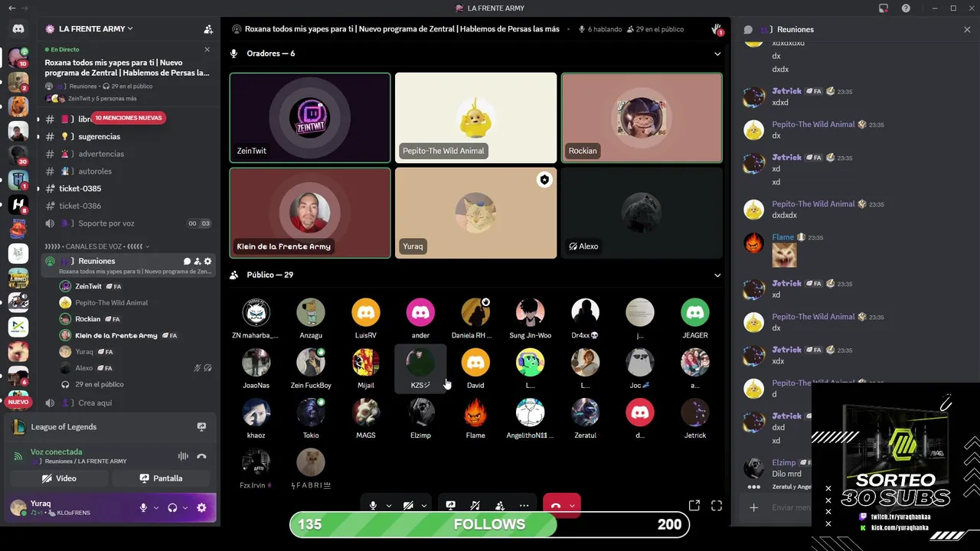Open Flame's posted image in chat
The width and height of the screenshot is (980, 551).
click(784, 256)
